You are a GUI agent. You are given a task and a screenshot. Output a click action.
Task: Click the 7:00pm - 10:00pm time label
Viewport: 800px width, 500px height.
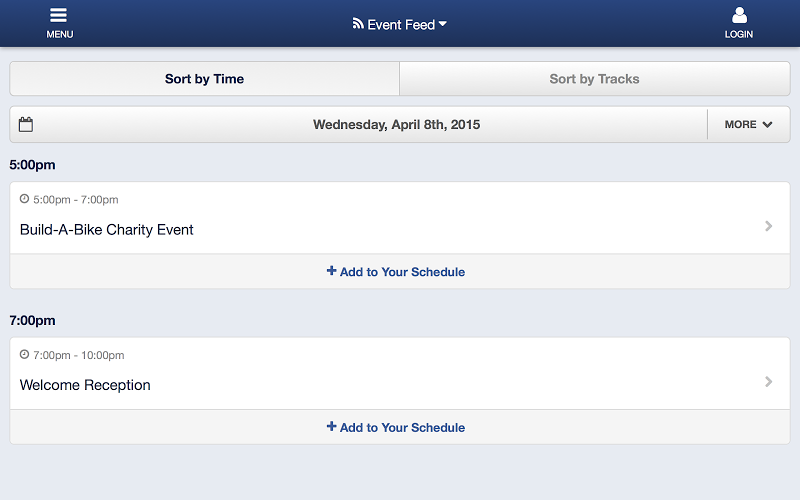tap(78, 355)
